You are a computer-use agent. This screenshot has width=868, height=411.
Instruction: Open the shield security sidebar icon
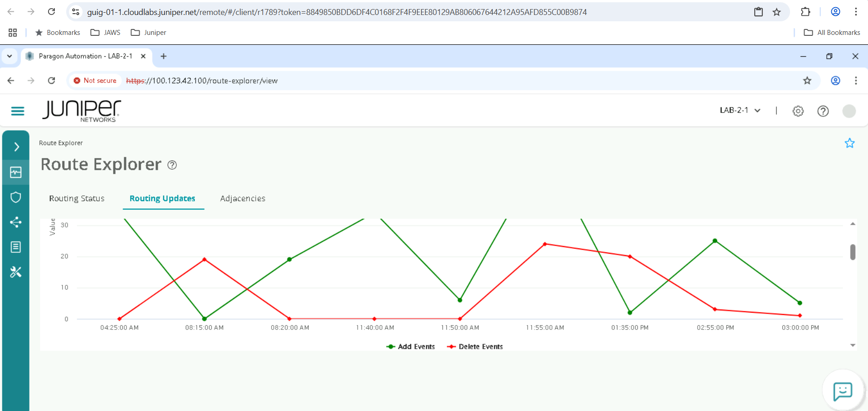(16, 197)
